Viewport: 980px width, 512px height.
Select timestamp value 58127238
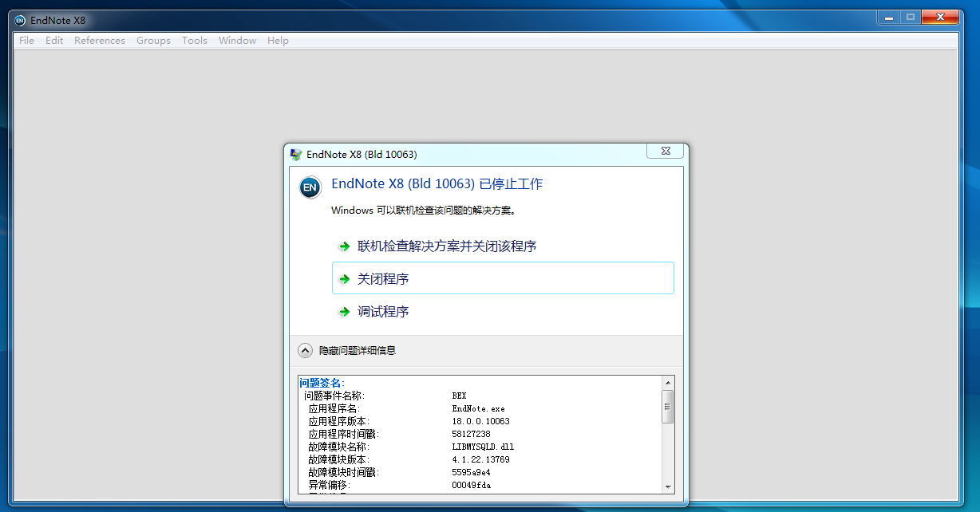(471, 434)
